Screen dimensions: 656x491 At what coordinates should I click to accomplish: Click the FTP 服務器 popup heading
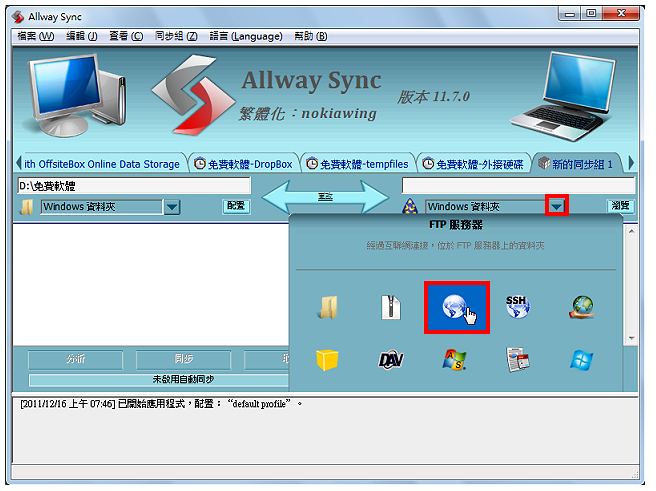(x=456, y=225)
